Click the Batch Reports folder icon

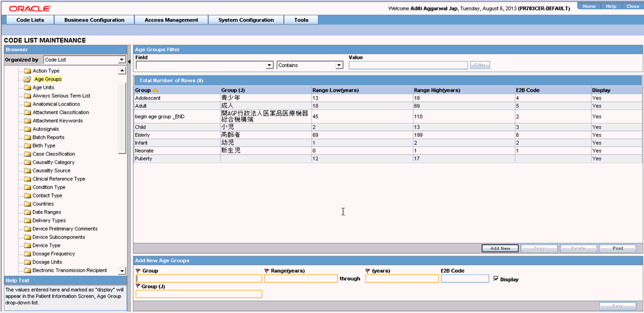[27, 138]
